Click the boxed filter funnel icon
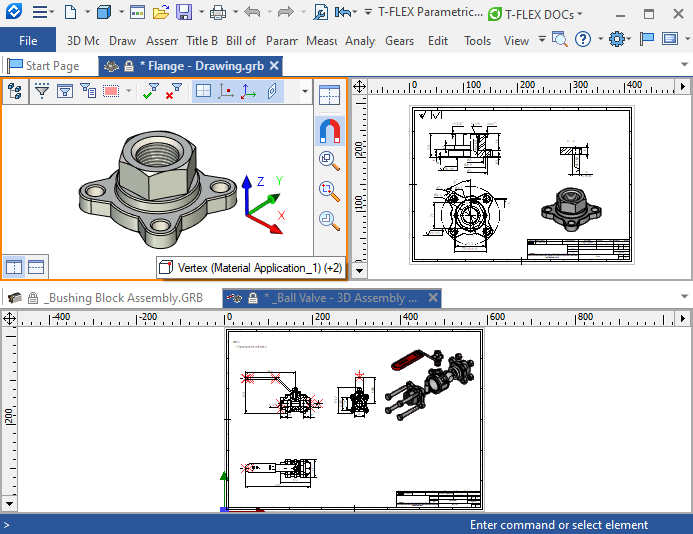The width and height of the screenshot is (693, 534). (65, 91)
